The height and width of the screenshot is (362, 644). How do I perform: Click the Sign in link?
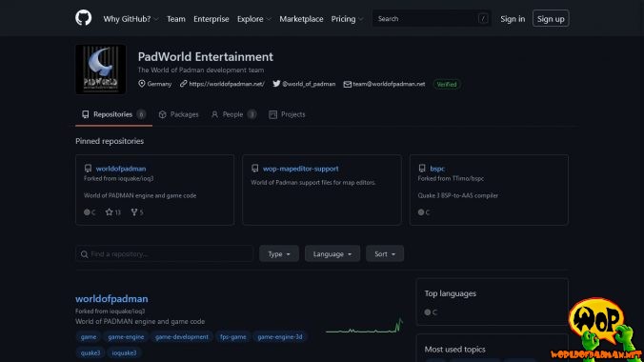tap(513, 19)
